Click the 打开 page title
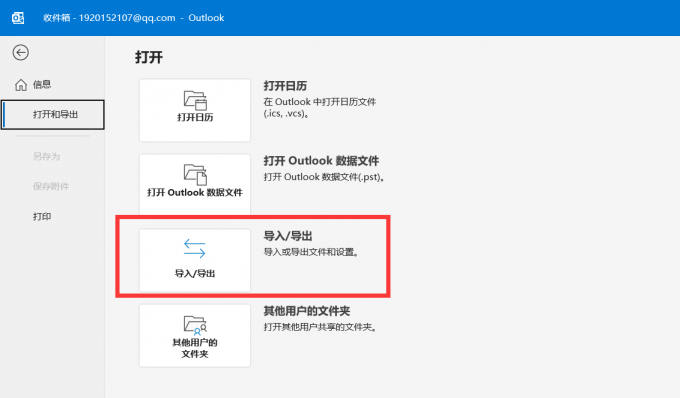The image size is (680, 398). click(149, 57)
